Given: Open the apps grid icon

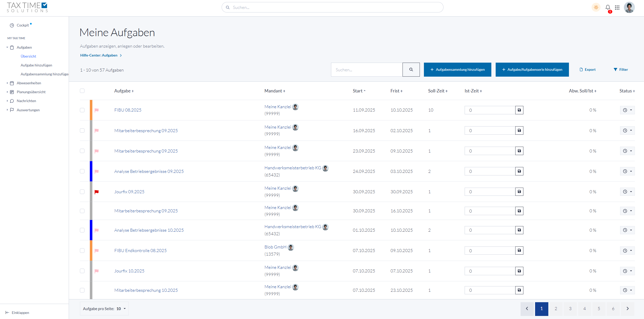Looking at the screenshot, I should [617, 7].
